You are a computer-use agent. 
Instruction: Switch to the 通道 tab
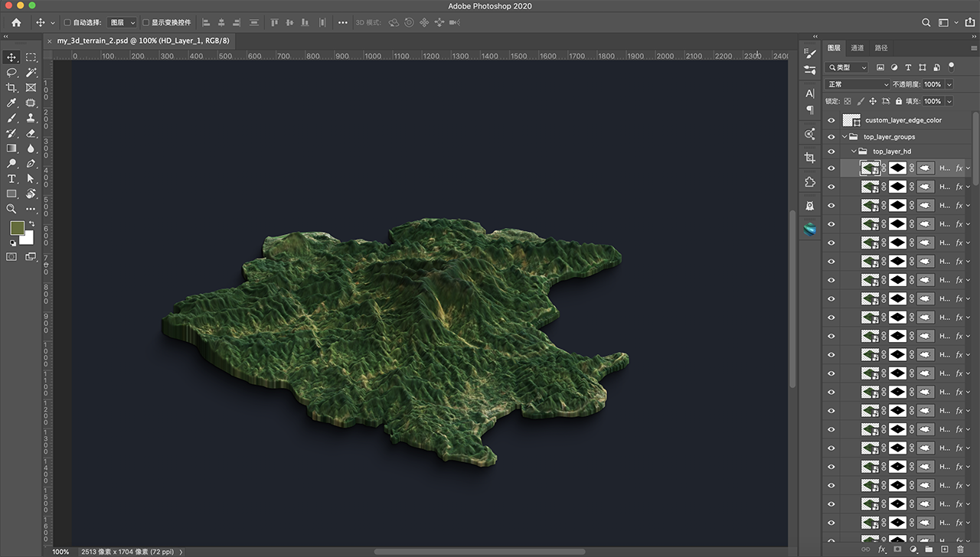[x=857, y=47]
